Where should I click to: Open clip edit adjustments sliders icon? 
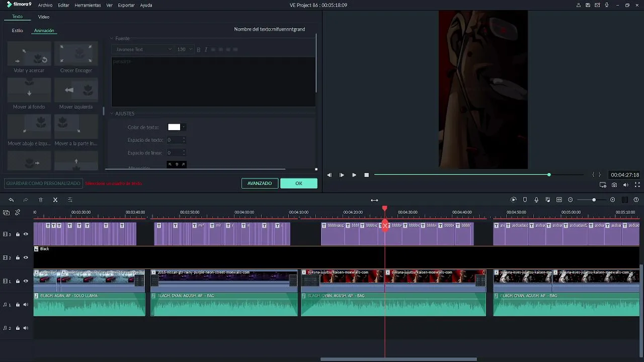coord(70,200)
